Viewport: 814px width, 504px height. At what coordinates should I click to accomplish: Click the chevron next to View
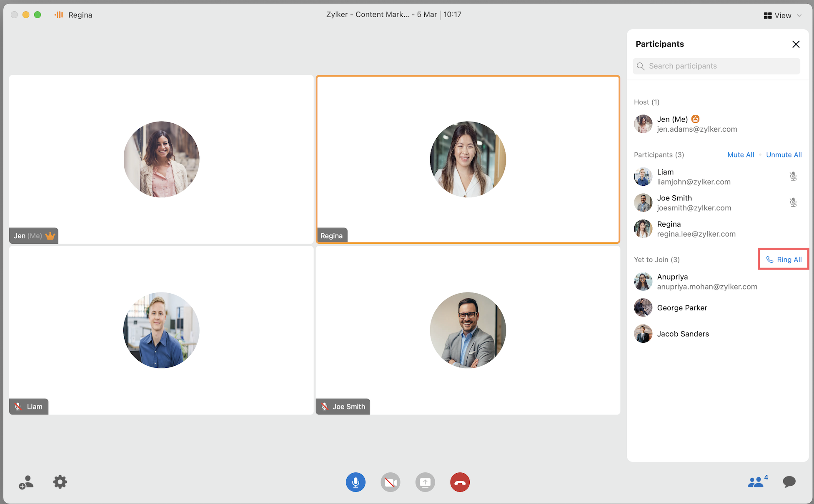pyautogui.click(x=799, y=15)
